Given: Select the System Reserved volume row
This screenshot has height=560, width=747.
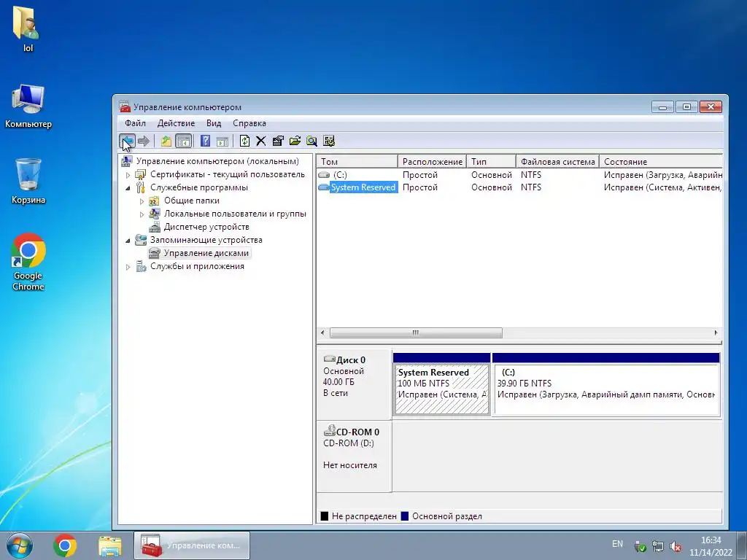Looking at the screenshot, I should click(519, 187).
